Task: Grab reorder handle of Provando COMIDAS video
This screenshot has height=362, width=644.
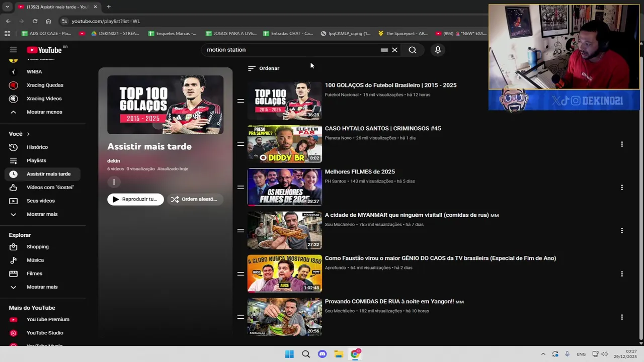Action: pos(240,317)
